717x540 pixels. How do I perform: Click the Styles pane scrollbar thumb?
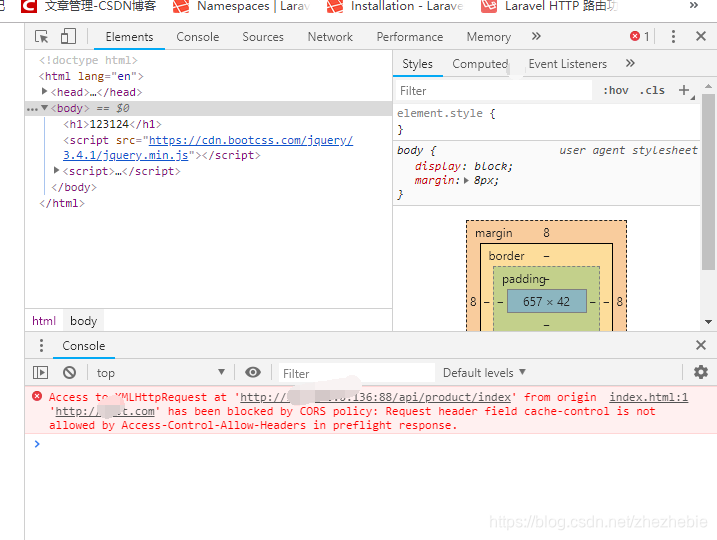(708, 182)
